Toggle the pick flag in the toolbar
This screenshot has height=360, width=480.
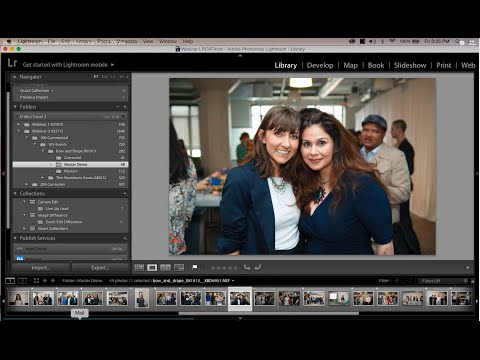pyautogui.click(x=195, y=267)
